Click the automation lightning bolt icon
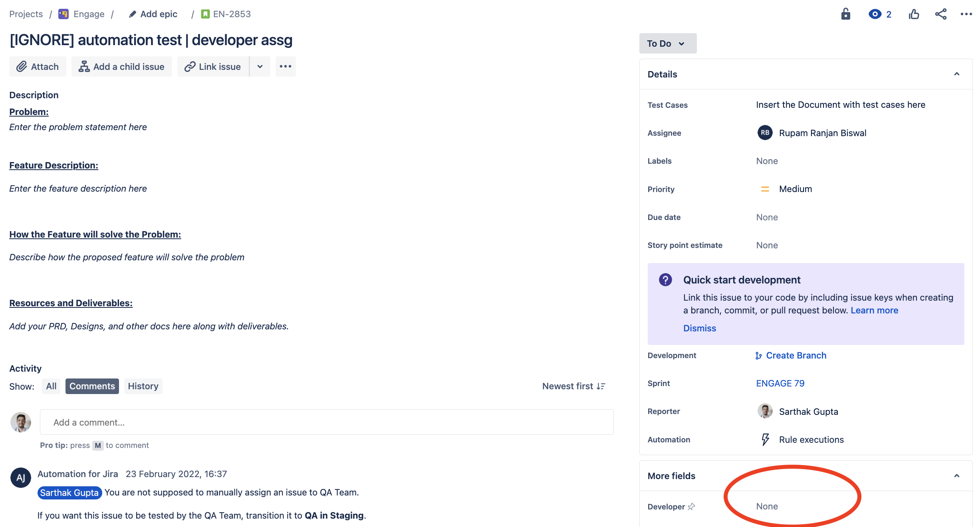This screenshot has height=527, width=980. [765, 439]
